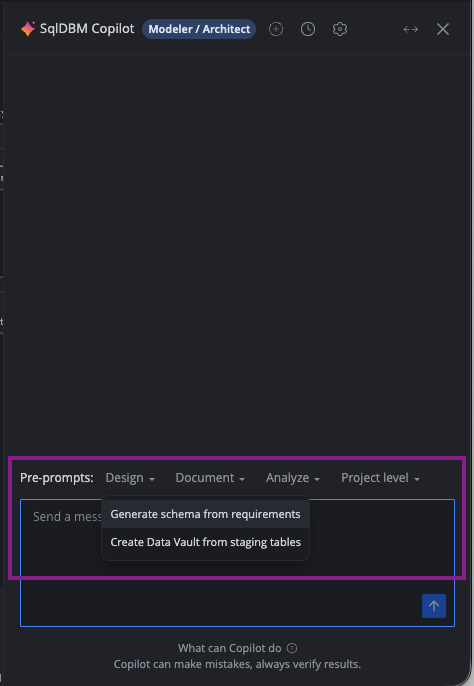Image resolution: width=474 pixels, height=686 pixels.
Task: Select Generate schema from requirements
Action: tap(205, 514)
